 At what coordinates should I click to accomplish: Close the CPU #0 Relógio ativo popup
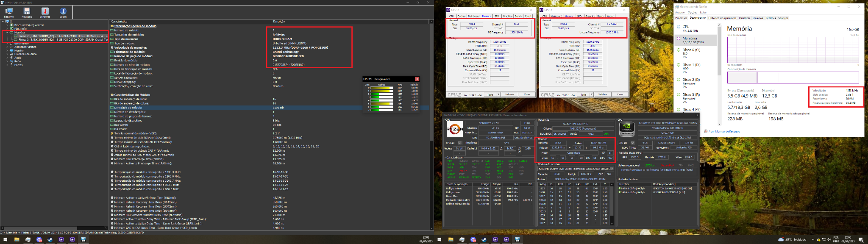417,79
